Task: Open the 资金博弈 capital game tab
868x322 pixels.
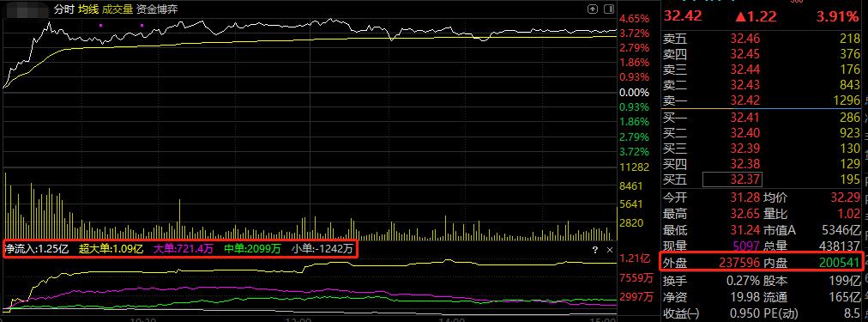Action: coord(157,9)
